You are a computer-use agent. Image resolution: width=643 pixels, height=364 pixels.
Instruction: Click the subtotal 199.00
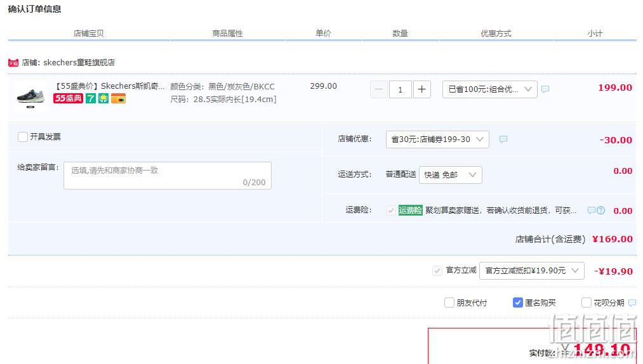[x=615, y=88]
